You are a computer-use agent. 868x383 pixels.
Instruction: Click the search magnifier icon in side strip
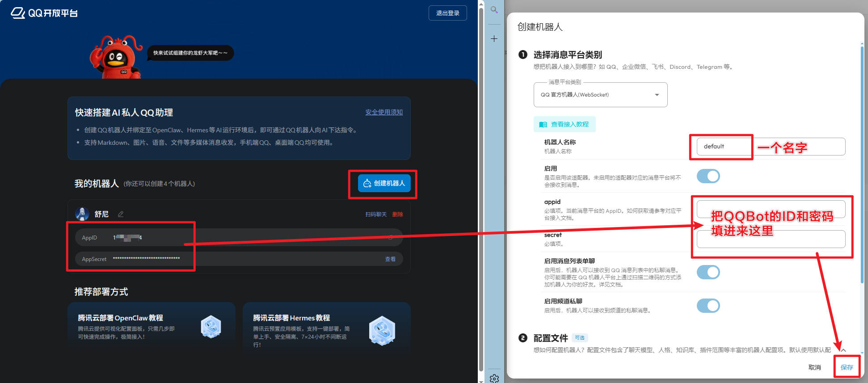[x=494, y=9]
